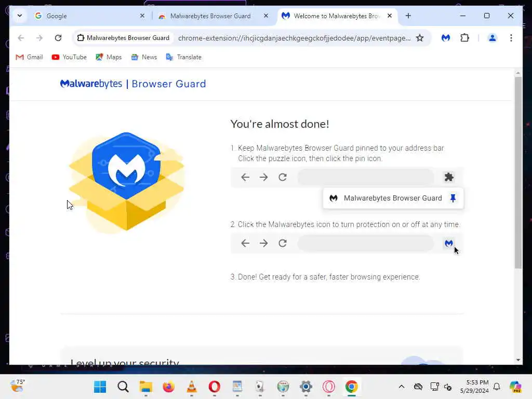The image size is (532, 399).
Task: Open the muted volume tray icon
Action: [448, 387]
